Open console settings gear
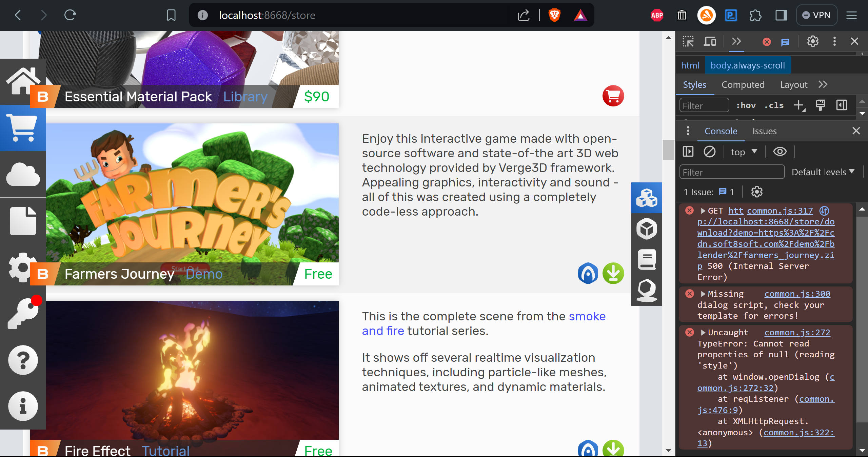This screenshot has width=868, height=457. (x=756, y=192)
